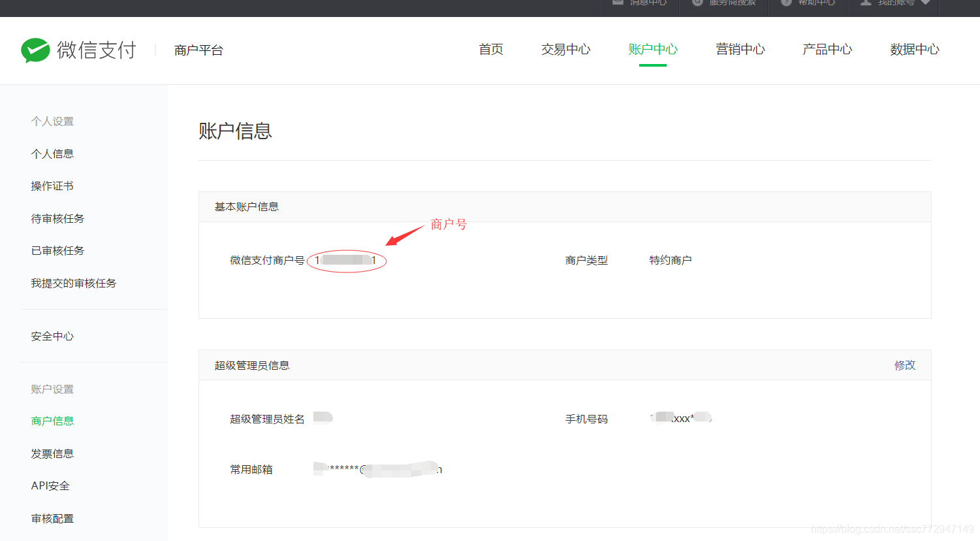Viewport: 980px width, 541px height.
Task: Go to the 营销中心 tab
Action: pos(740,49)
